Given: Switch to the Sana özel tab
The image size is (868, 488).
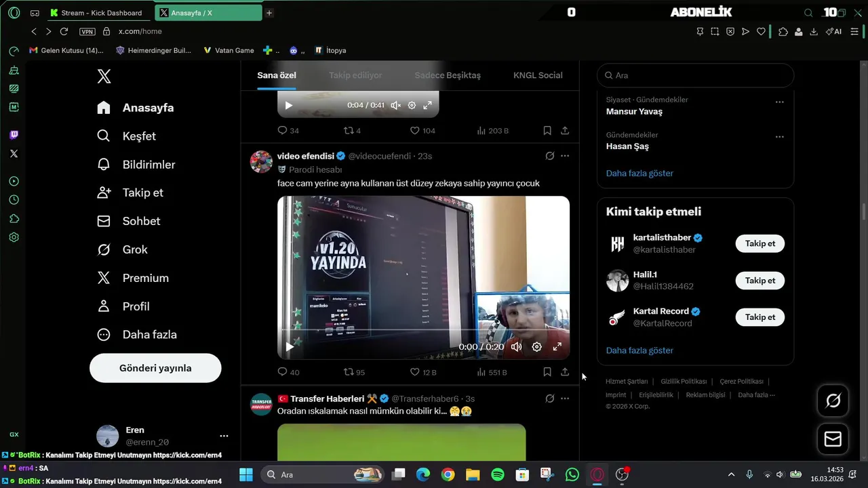Looking at the screenshot, I should tap(277, 75).
